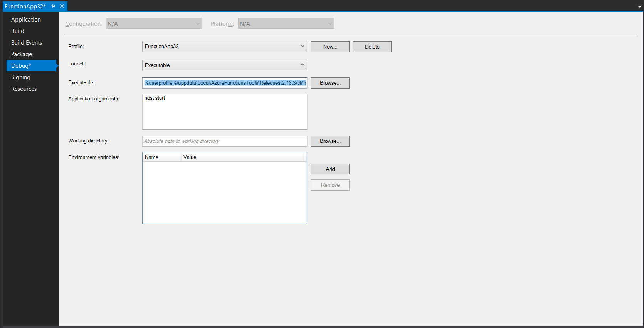644x328 pixels.
Task: Open the Signing page
Action: pos(21,77)
